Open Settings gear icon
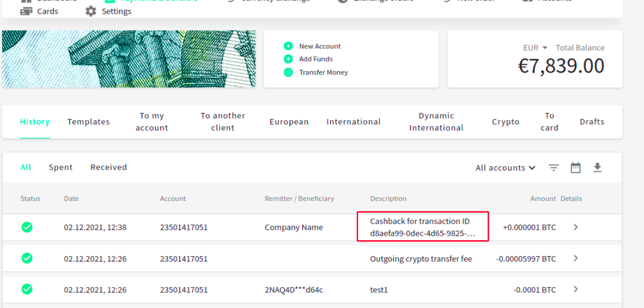The image size is (644, 308). tap(91, 11)
